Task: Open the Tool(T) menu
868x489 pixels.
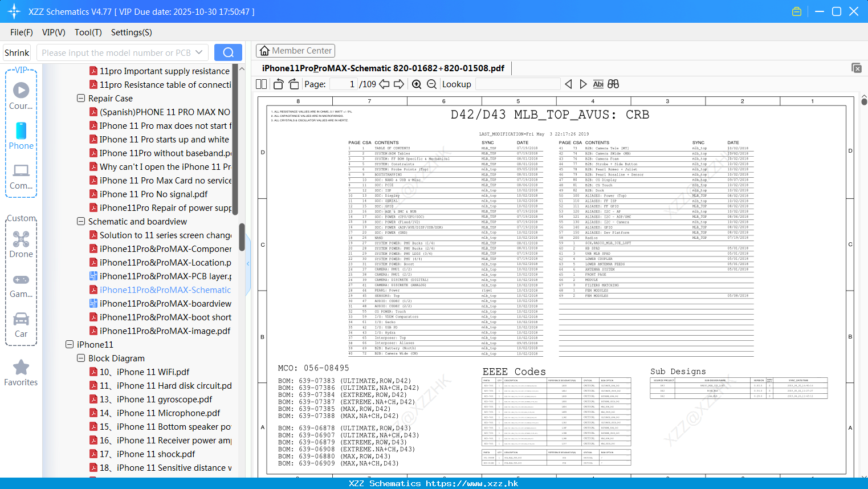Action: click(x=88, y=32)
